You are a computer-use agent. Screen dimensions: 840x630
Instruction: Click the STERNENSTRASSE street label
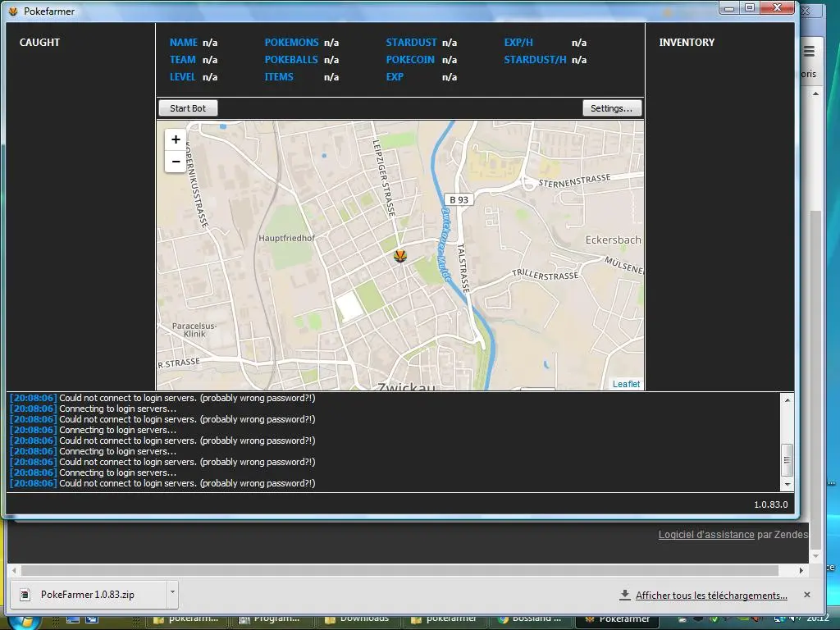574,180
